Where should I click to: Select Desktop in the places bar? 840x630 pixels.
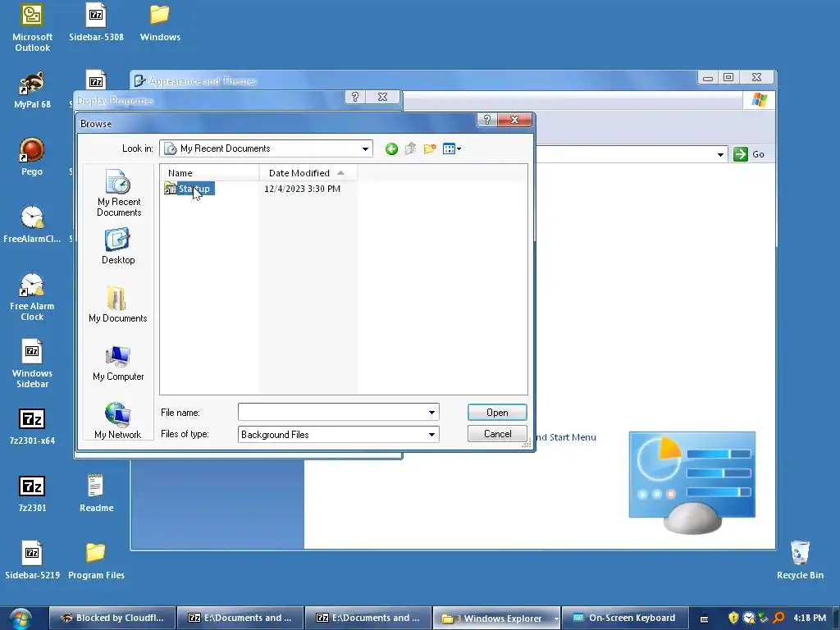[x=118, y=246]
